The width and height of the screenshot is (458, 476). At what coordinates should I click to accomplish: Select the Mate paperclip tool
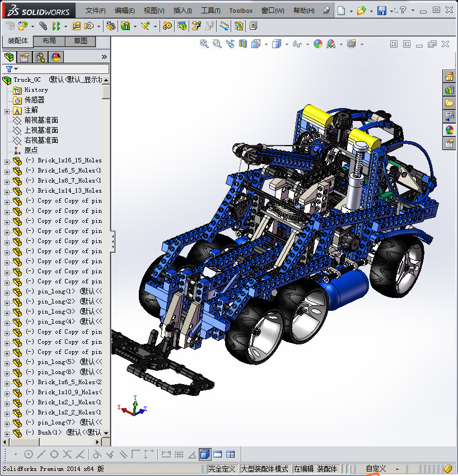pyautogui.click(x=44, y=26)
